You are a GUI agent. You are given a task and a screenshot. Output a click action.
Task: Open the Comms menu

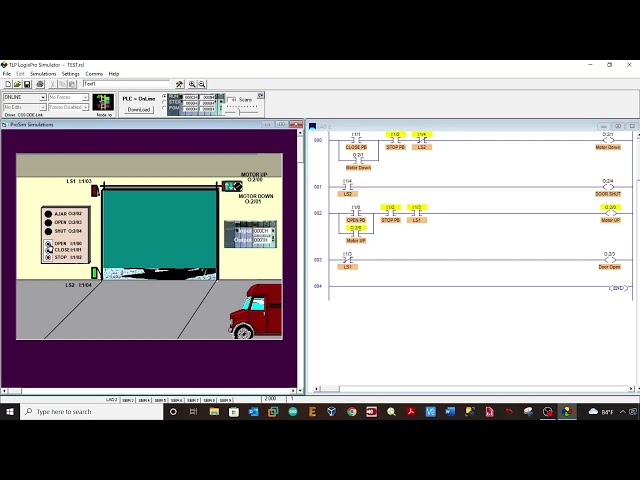(x=94, y=74)
